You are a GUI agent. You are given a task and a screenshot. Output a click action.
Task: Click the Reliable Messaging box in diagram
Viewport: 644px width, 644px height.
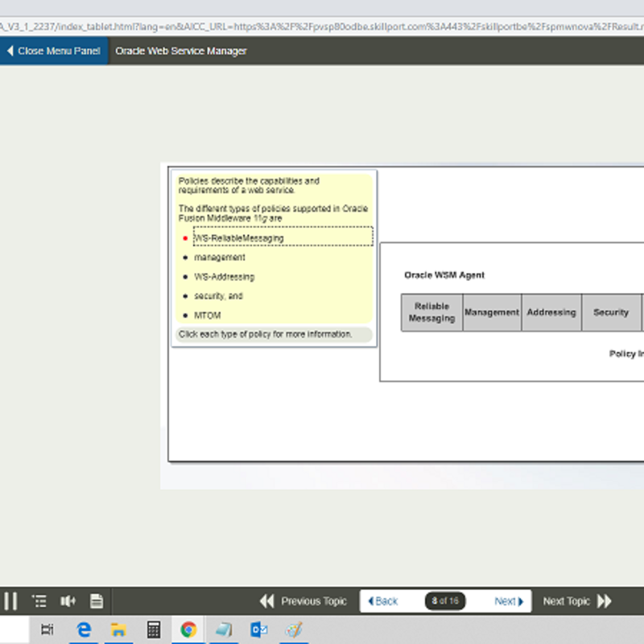click(432, 312)
